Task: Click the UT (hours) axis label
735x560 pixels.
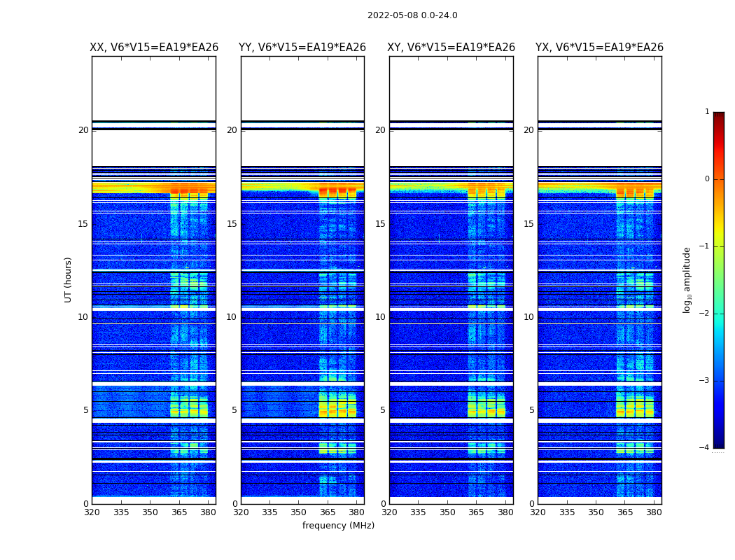Action: [x=68, y=280]
